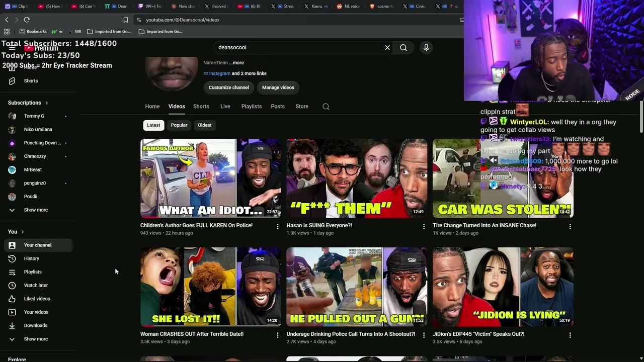
Task: Reload the page with the refresh icon
Action: [27, 20]
